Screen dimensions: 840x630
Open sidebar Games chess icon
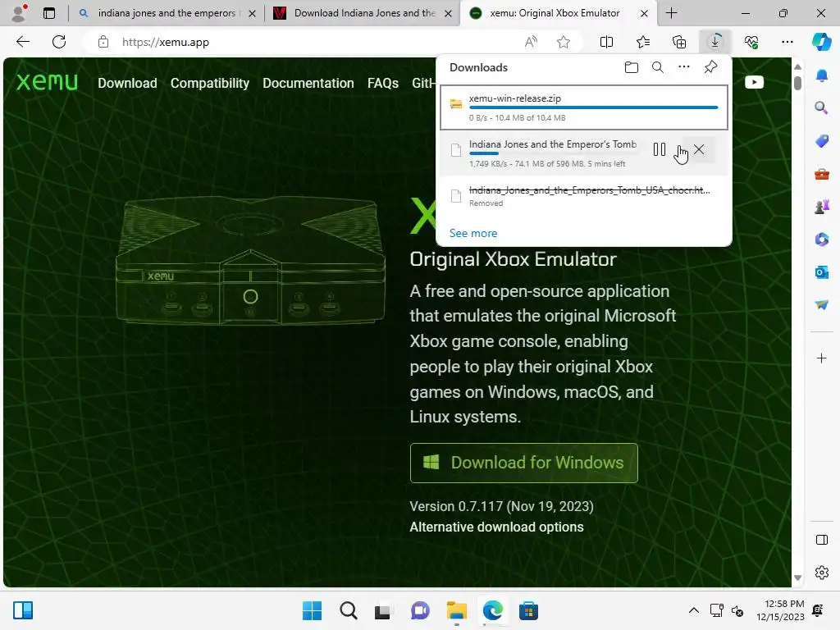tap(821, 206)
